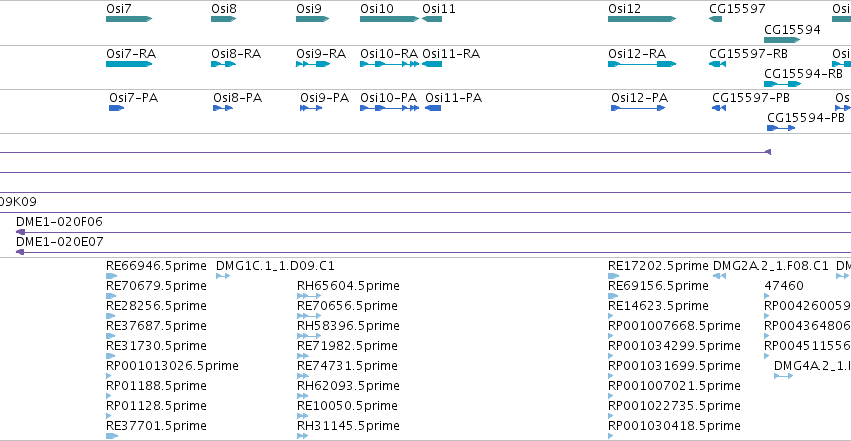The height and width of the screenshot is (441, 851).
Task: Select the Osi12-PA protein label
Action: pos(640,98)
